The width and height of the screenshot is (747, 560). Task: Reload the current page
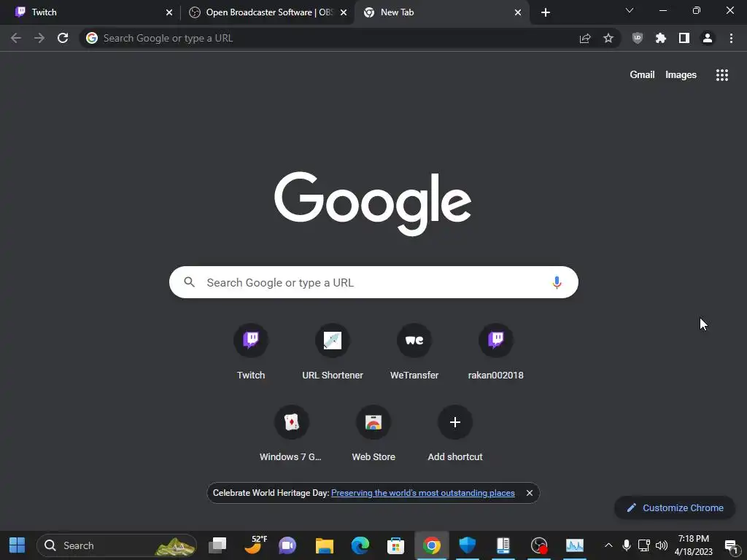(63, 38)
